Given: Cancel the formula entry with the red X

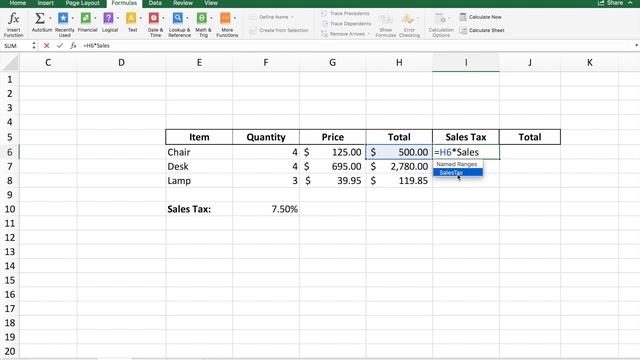Looking at the screenshot, I should (x=47, y=46).
